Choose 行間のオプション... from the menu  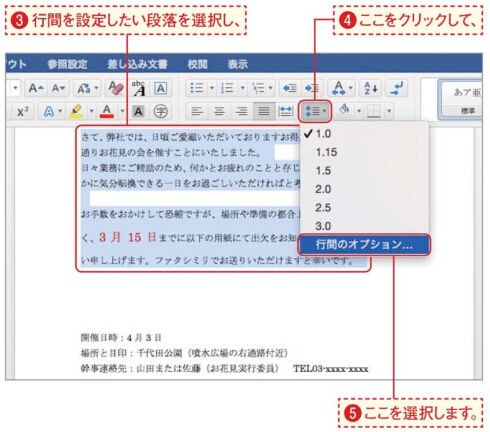[x=364, y=245]
